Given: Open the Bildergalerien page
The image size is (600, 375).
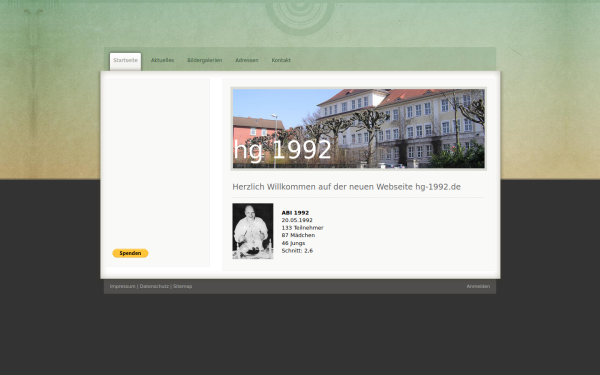Looking at the screenshot, I should point(205,60).
